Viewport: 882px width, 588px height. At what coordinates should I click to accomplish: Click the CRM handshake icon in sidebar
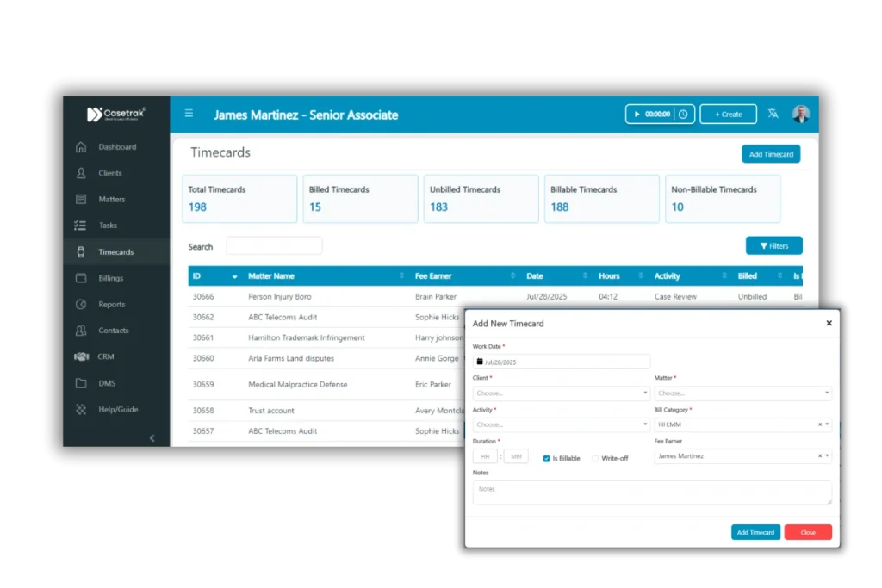pos(81,356)
